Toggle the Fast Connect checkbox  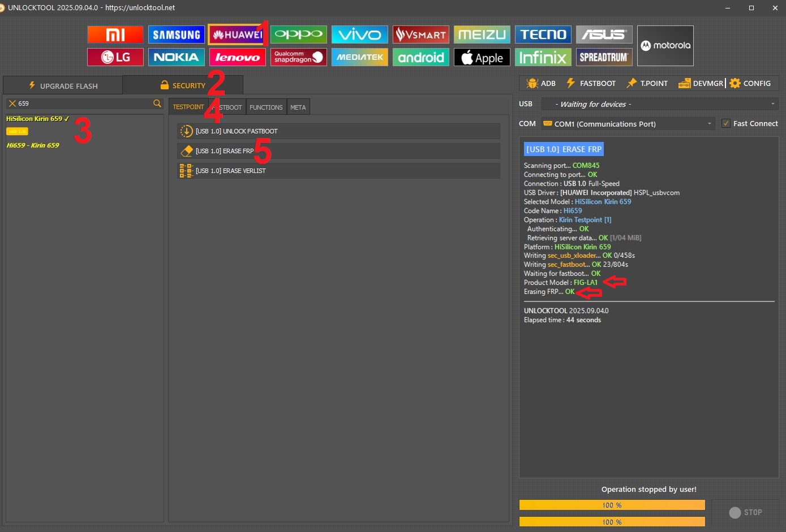(725, 123)
